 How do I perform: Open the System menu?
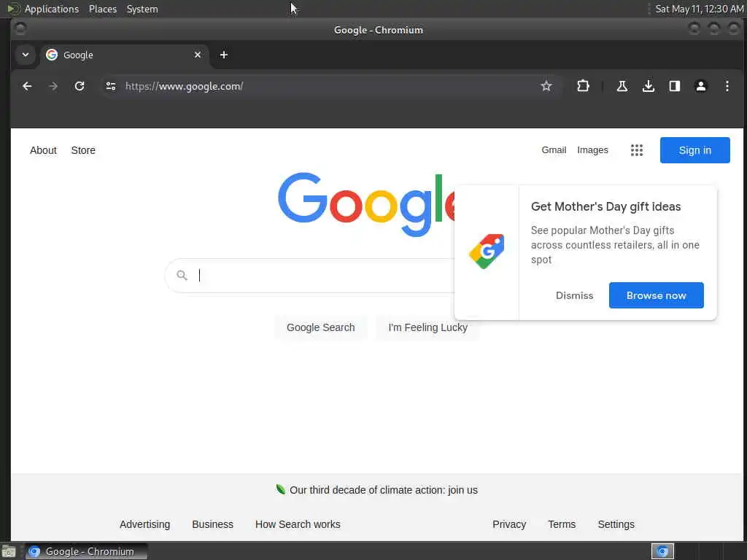(142, 9)
